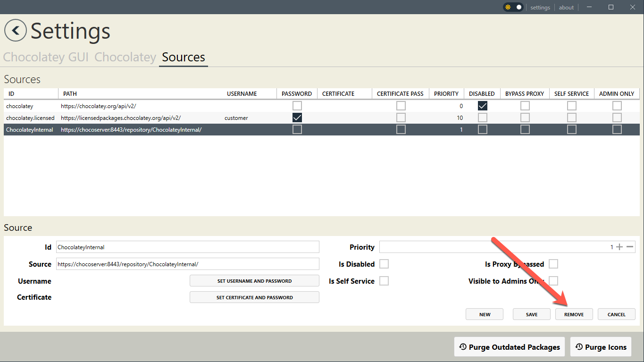This screenshot has height=362, width=644.
Task: Select the chocolatey source row
Action: click(x=322, y=106)
